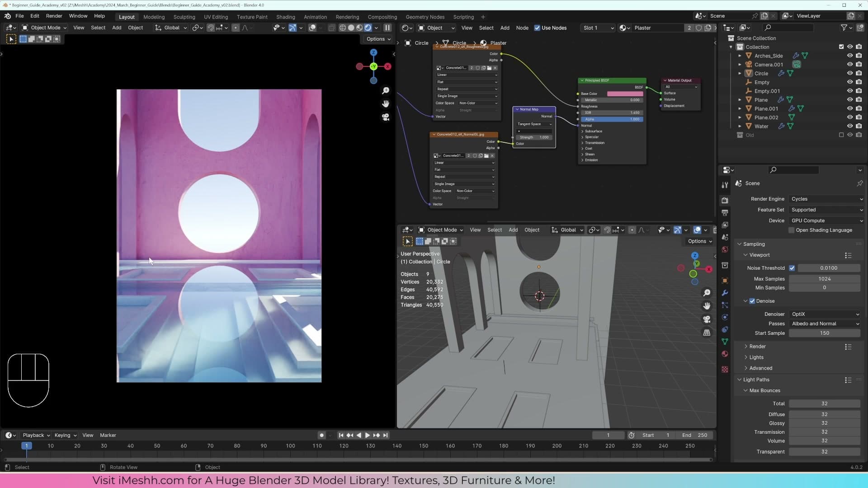Image resolution: width=868 pixels, height=488 pixels.
Task: Open the Texture properties tab
Action: (725, 369)
